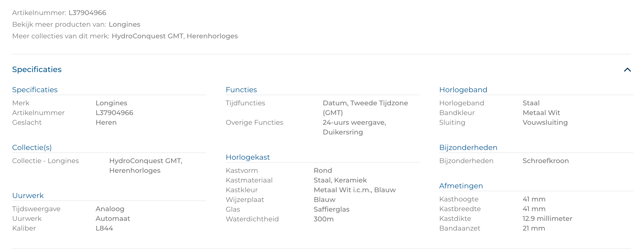The width and height of the screenshot is (644, 249).
Task: Click the Collectie(s) subsection heading
Action: [32, 148]
